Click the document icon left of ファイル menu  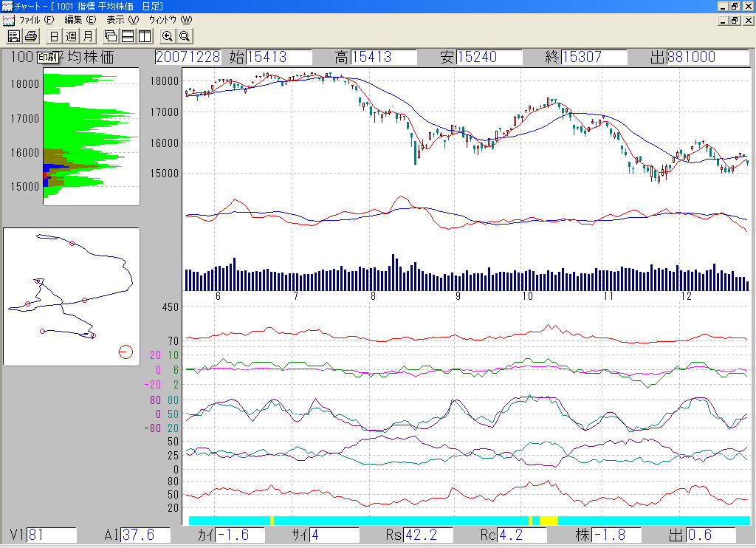pos(8,20)
